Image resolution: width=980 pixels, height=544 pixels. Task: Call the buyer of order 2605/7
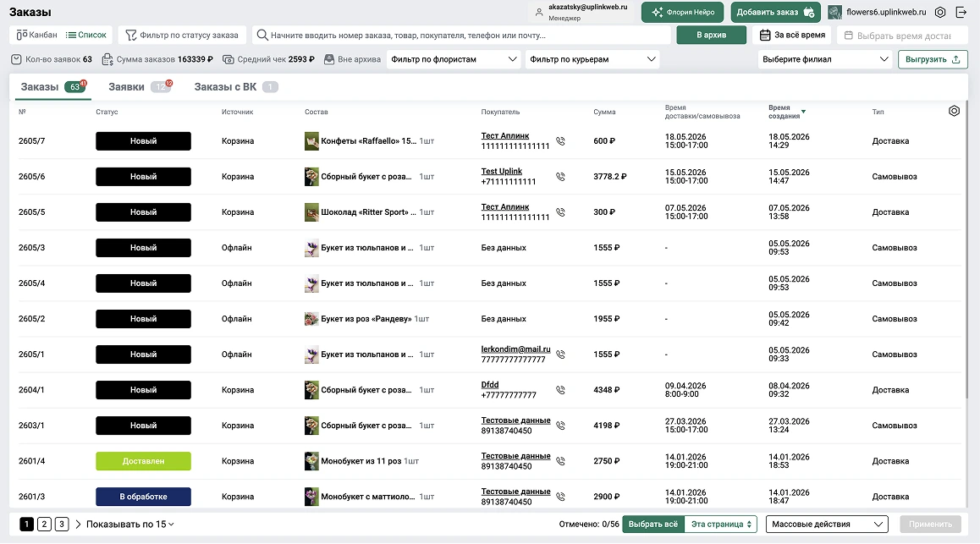point(560,141)
